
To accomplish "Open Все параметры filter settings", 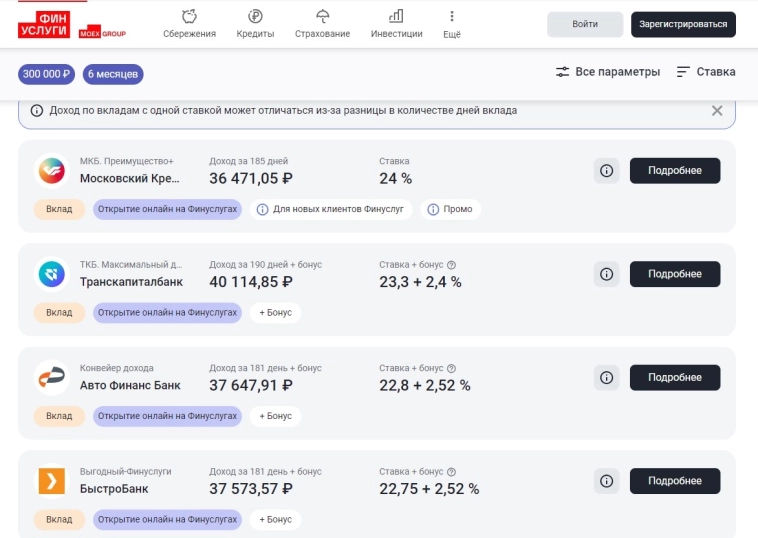I will click(x=608, y=72).
